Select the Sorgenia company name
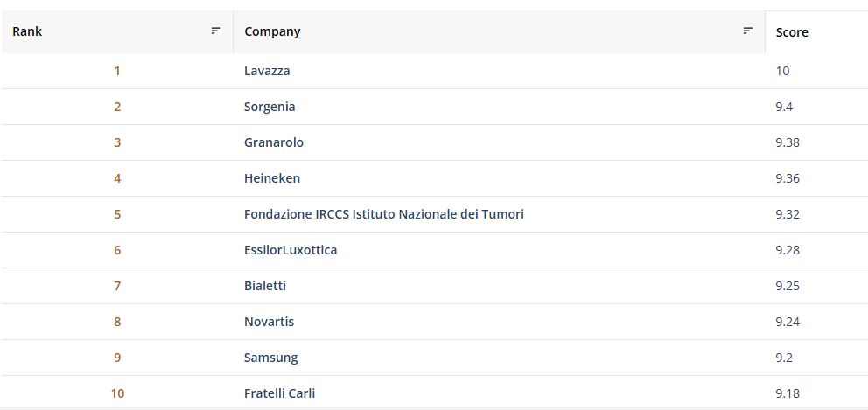 (269, 107)
